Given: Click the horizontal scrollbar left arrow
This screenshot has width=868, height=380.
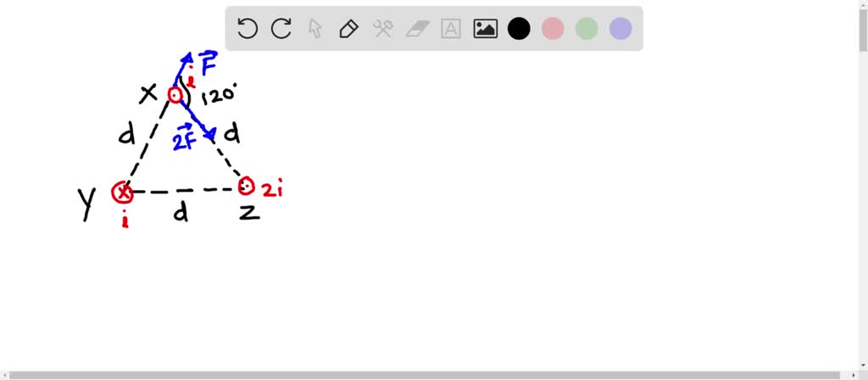Looking at the screenshot, I should click(4, 375).
